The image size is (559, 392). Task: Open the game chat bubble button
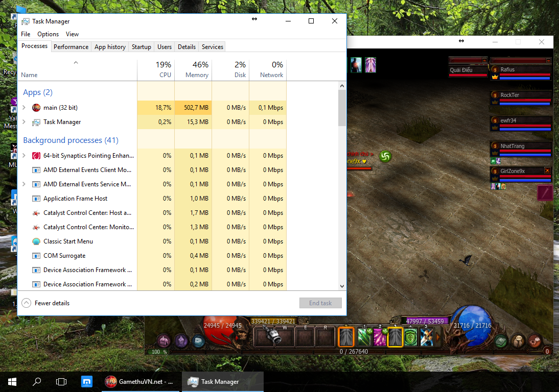pos(518,341)
